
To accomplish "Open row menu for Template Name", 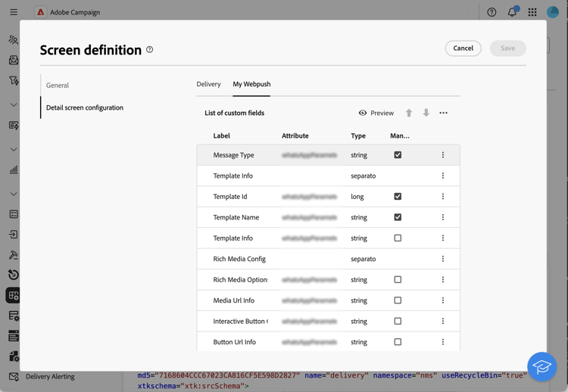I will (x=443, y=217).
